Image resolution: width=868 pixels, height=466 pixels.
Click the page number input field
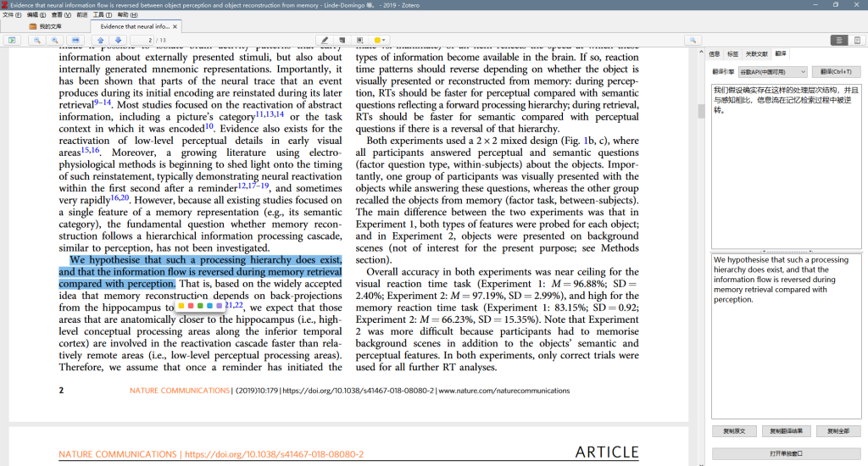(142, 40)
